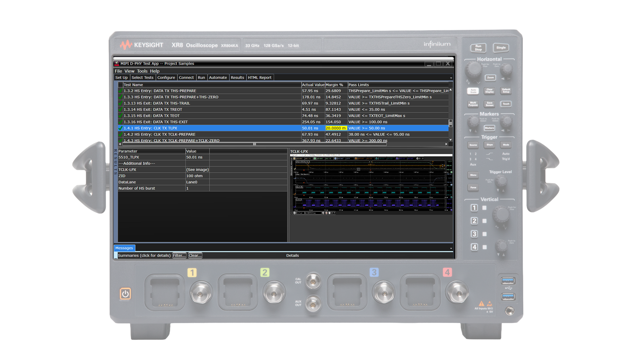Viewport: 644px width, 362px height.
Task: Click the (See image) value cell
Action: (197, 170)
